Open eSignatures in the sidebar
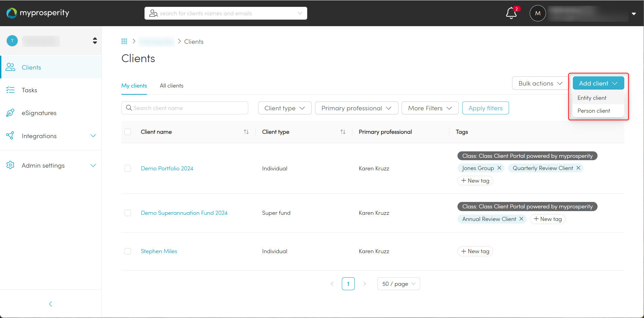The width and height of the screenshot is (644, 318). click(x=51, y=113)
